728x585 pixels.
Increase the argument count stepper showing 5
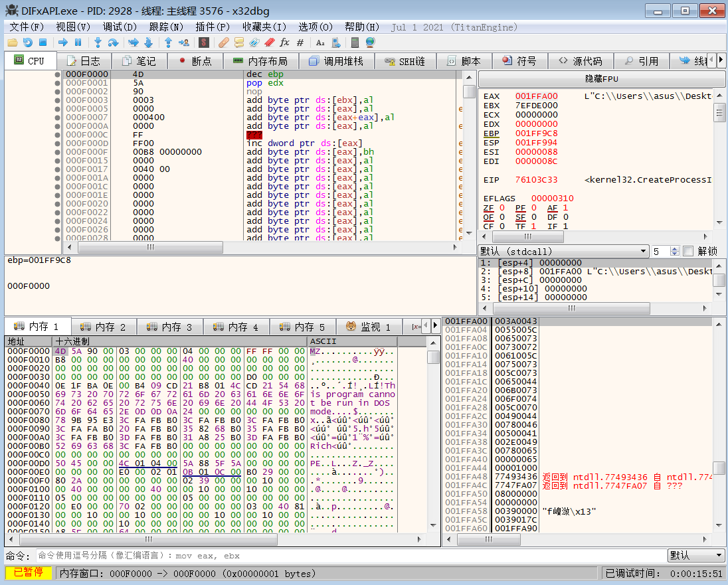coord(675,249)
